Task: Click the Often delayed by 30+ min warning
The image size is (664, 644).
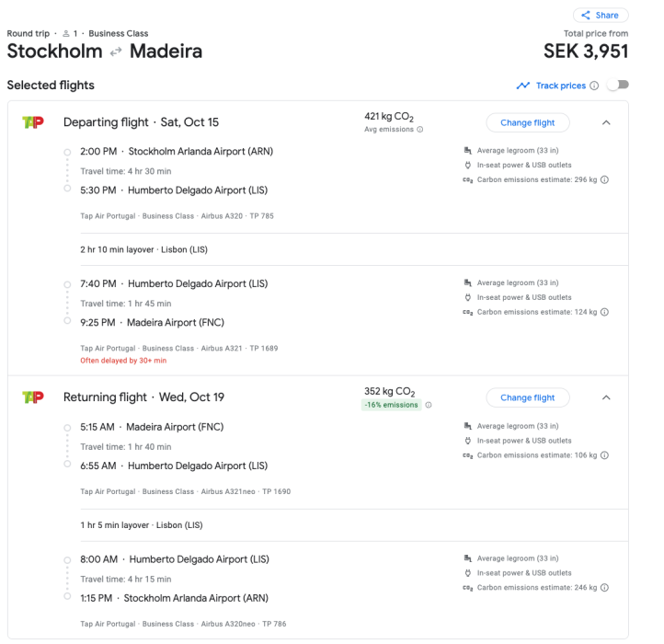Action: click(123, 361)
